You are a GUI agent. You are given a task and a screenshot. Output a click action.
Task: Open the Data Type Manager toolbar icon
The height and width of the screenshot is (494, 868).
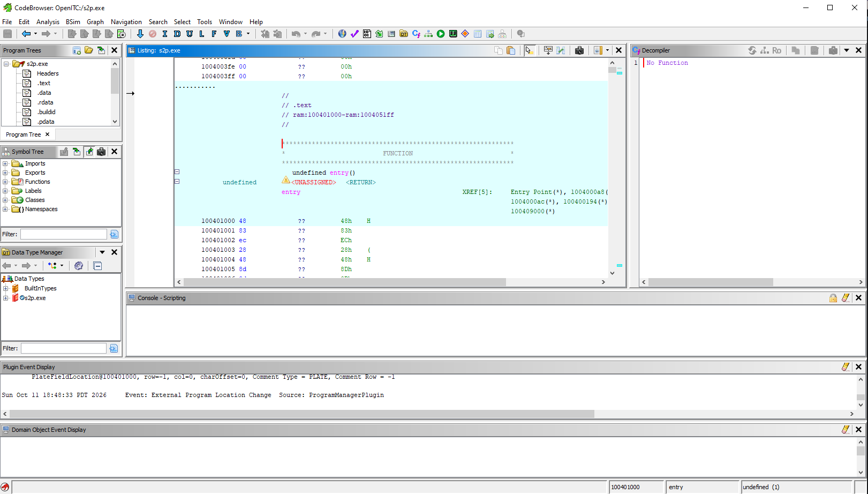coord(404,34)
